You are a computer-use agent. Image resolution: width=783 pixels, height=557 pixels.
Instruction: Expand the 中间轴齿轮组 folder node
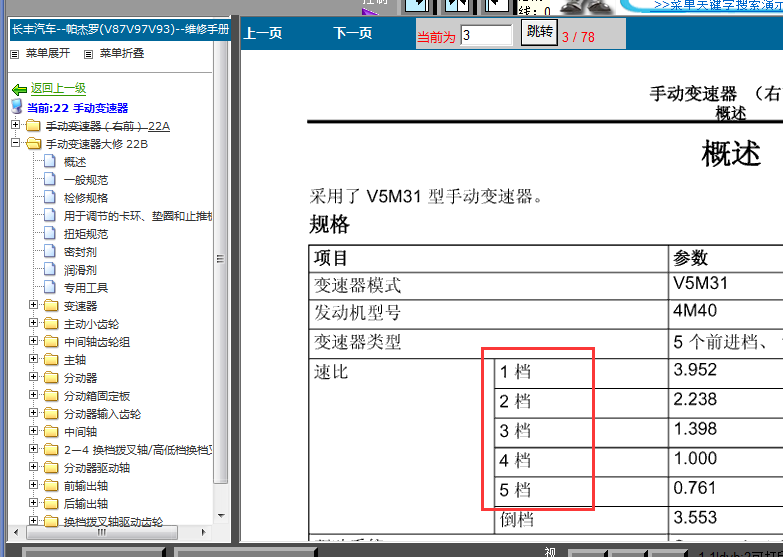coord(33,340)
